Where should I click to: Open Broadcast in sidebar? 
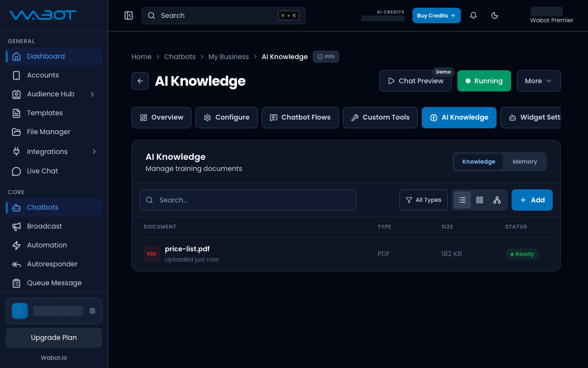54,226
